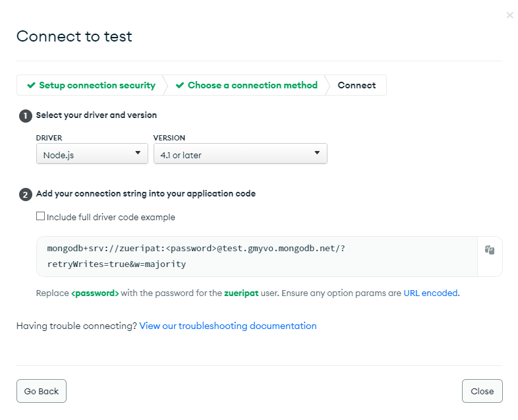518x420 pixels.
Task: Click inside the mongodb+srv connection string box
Action: coord(257,256)
